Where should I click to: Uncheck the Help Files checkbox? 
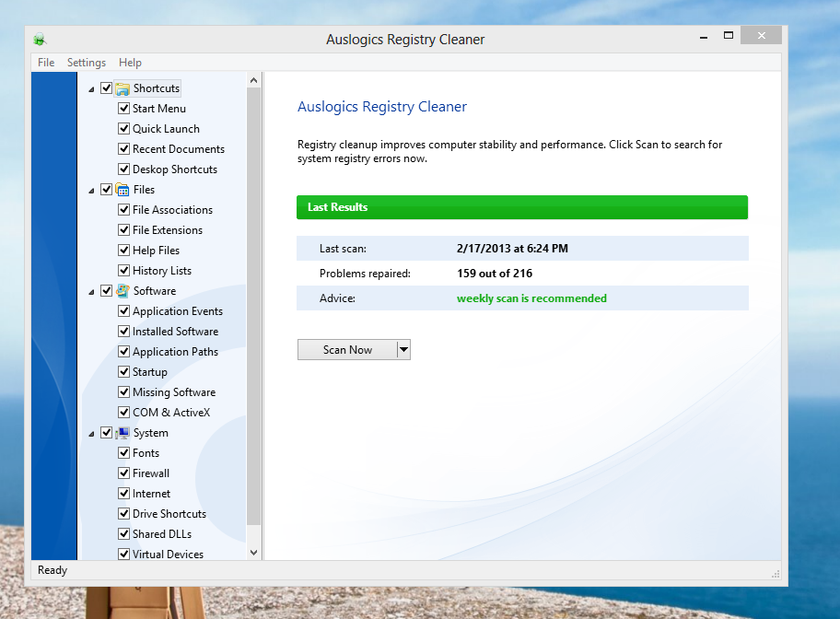click(123, 251)
